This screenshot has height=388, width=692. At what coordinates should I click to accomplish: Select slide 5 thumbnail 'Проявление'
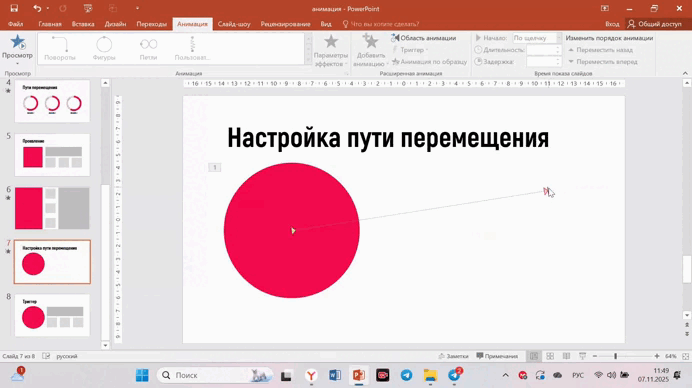(52, 155)
